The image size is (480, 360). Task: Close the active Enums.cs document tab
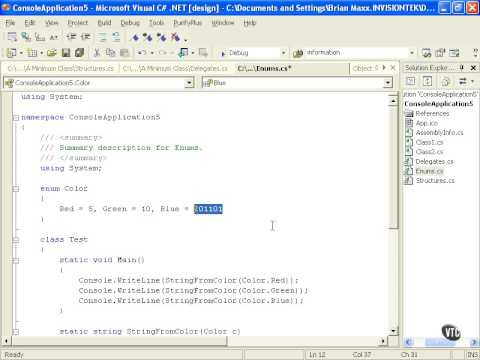(393, 68)
